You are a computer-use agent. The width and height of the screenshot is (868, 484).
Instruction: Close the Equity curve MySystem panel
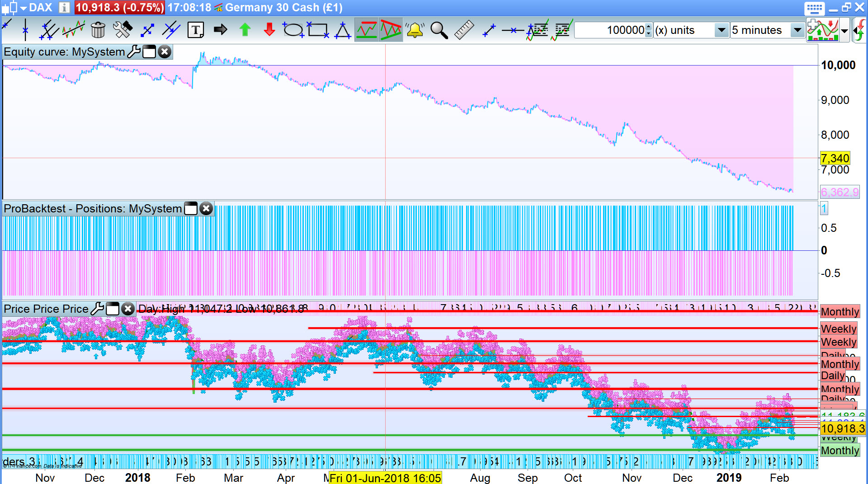[x=165, y=52]
